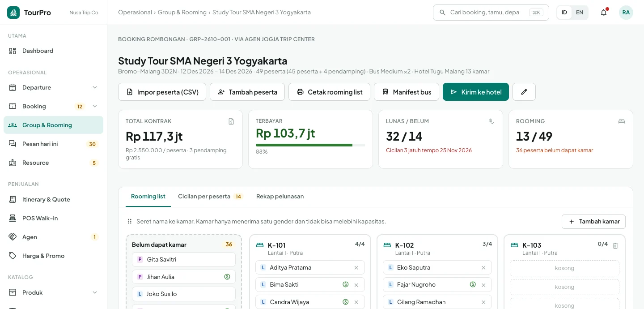Switch language to ID
The width and height of the screenshot is (644, 309).
coord(564,13)
